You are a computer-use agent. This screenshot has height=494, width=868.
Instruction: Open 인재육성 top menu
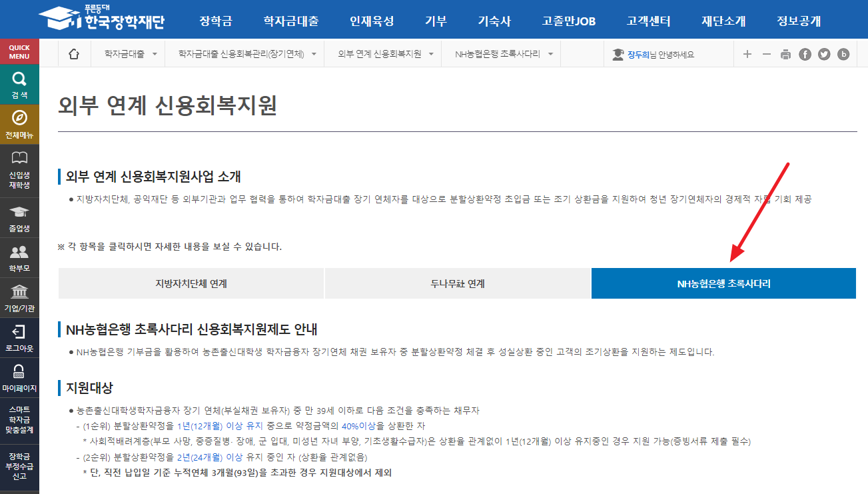372,21
